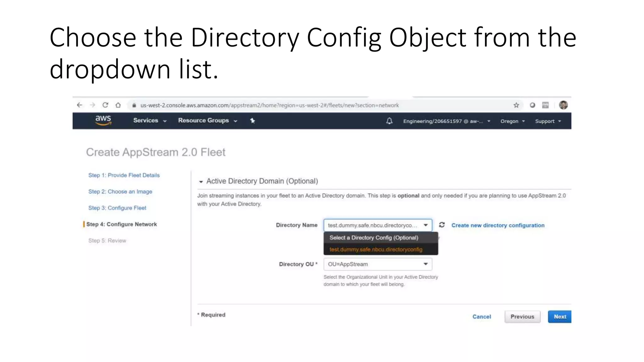This screenshot has height=362, width=644.
Task: Go to Step 2: Choose an Image
Action: point(120,192)
